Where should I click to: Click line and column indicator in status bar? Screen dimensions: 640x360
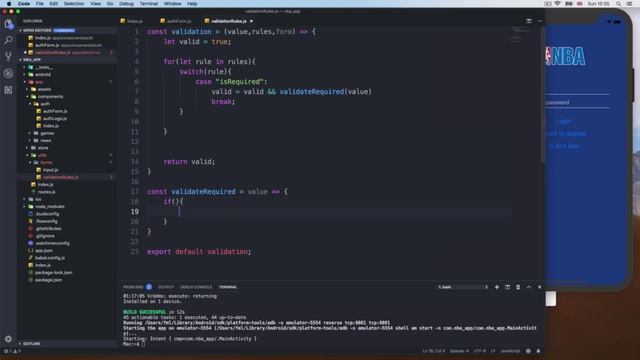pos(433,351)
